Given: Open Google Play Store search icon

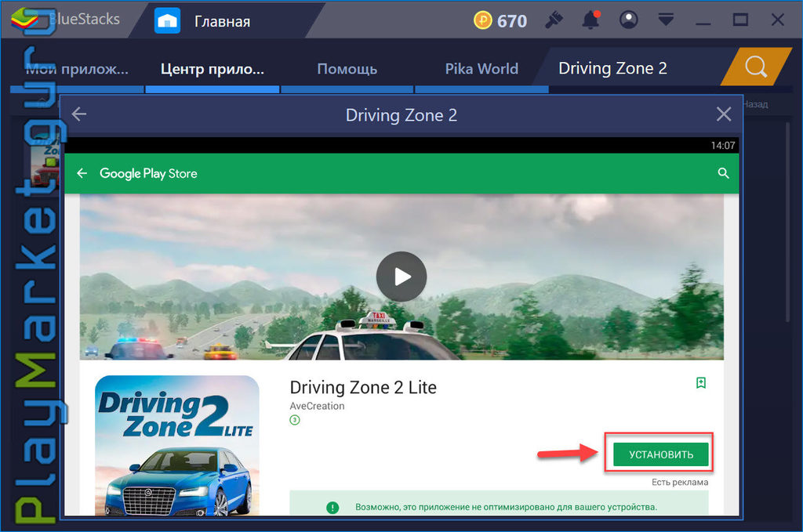Looking at the screenshot, I should tap(723, 173).
